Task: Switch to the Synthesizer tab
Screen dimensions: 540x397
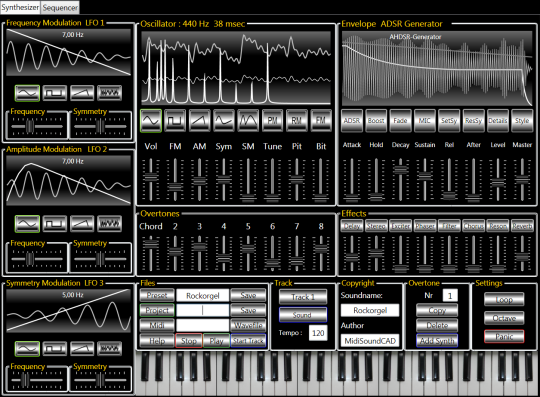Action: [x=20, y=7]
